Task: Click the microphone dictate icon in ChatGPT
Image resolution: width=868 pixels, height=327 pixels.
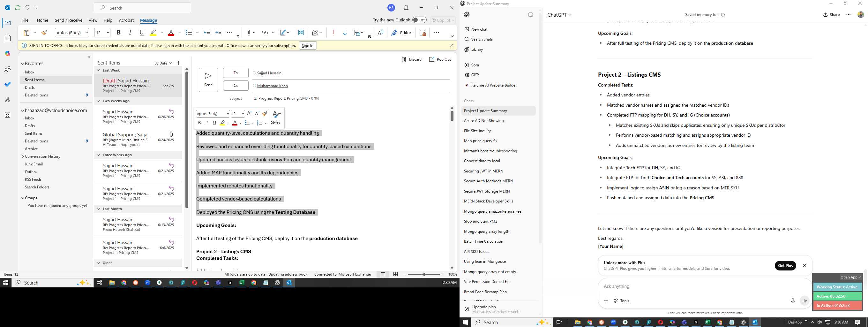Action: [x=792, y=301]
